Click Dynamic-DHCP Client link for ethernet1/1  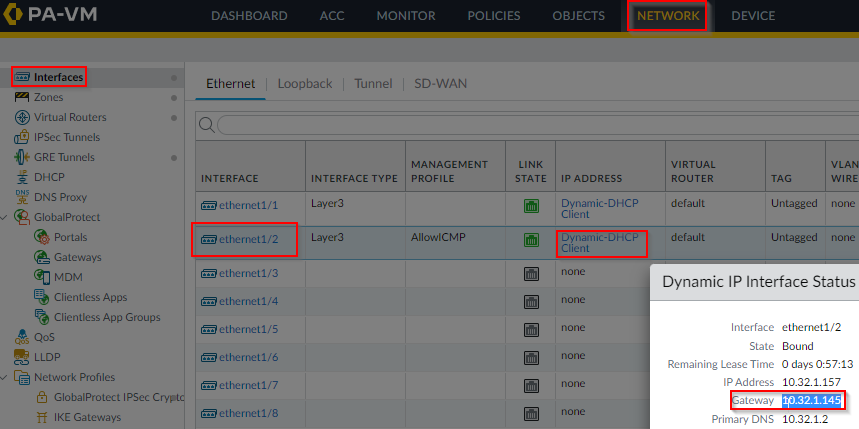point(599,209)
